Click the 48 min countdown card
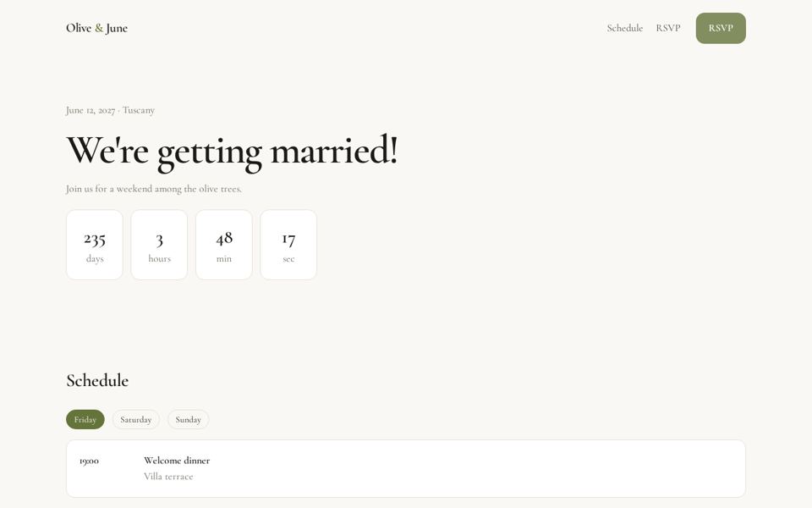Screen dimensions: 812x508 pyautogui.click(x=223, y=245)
